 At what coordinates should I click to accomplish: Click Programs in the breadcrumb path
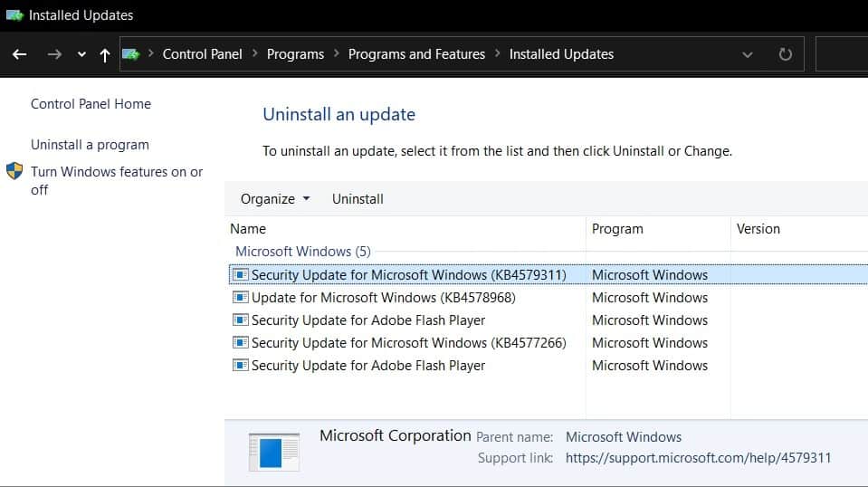pos(295,54)
